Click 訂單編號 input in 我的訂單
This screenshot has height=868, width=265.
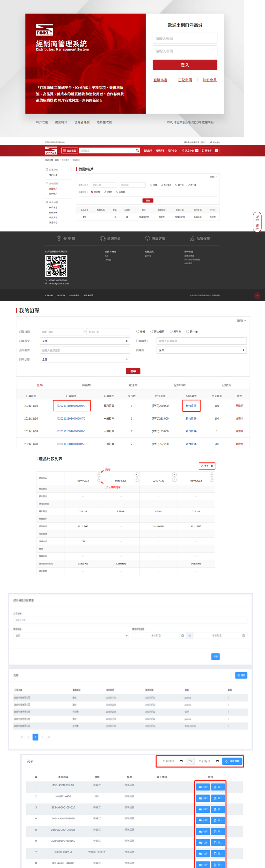[x=202, y=341]
